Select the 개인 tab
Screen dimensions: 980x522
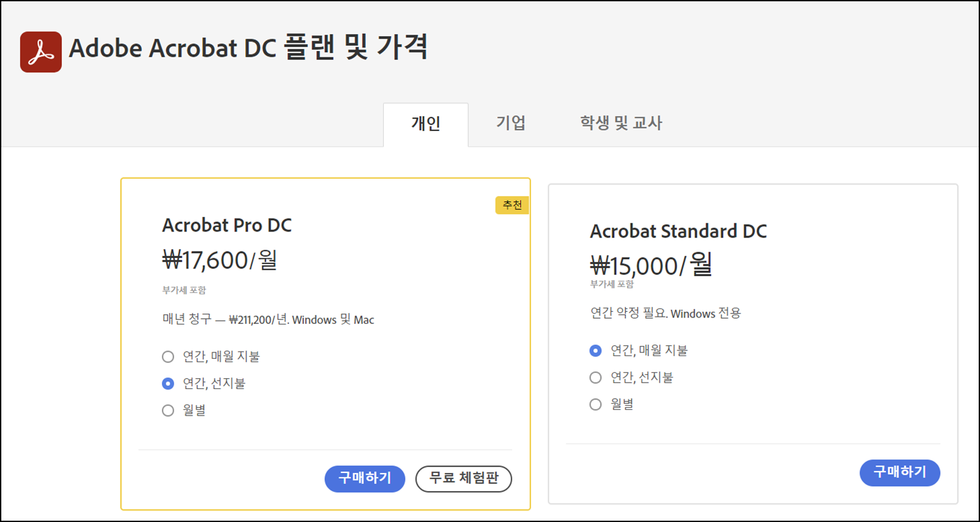pyautogui.click(x=426, y=123)
